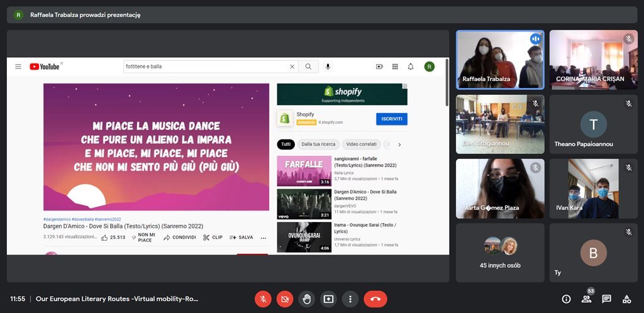Viewport: 644px width, 313px height.
Task: Open more options three-dot menu in Meet
Action: point(350,299)
